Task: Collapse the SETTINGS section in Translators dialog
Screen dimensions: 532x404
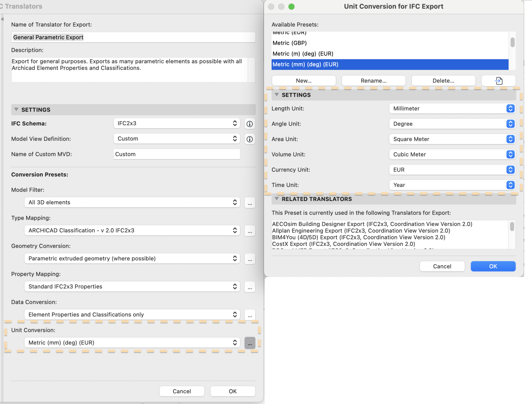Action: click(16, 110)
